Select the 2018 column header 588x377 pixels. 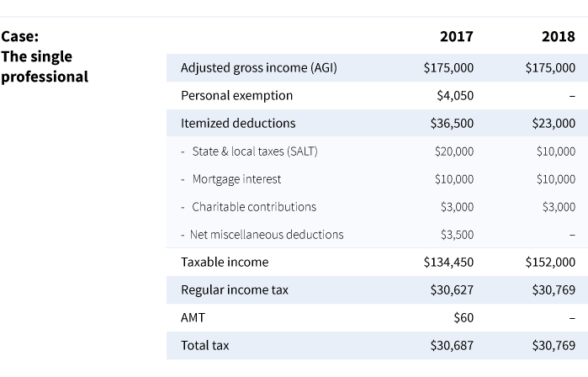click(559, 36)
